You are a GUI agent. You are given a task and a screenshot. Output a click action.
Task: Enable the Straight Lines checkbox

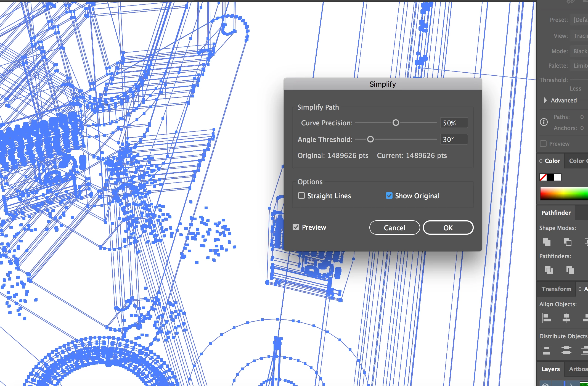click(x=301, y=195)
